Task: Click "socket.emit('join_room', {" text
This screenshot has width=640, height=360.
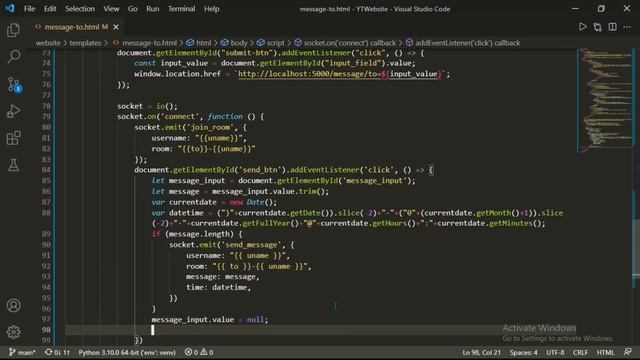Action: tap(191, 127)
